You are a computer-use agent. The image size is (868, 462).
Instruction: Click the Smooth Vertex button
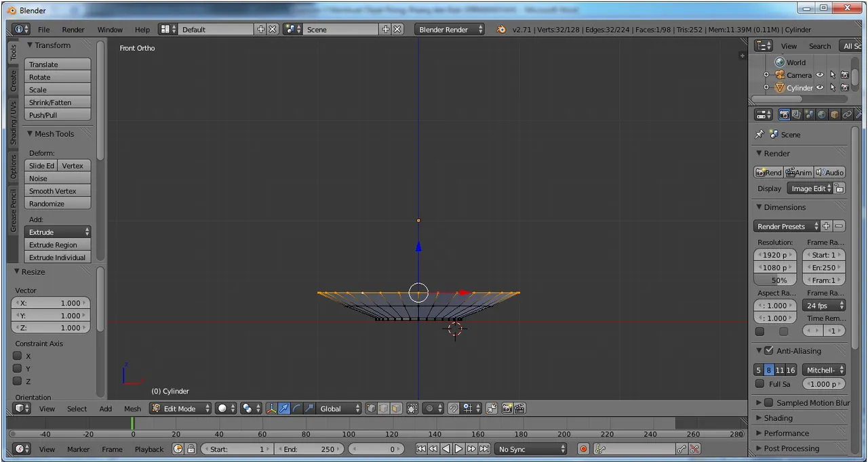[x=58, y=191]
